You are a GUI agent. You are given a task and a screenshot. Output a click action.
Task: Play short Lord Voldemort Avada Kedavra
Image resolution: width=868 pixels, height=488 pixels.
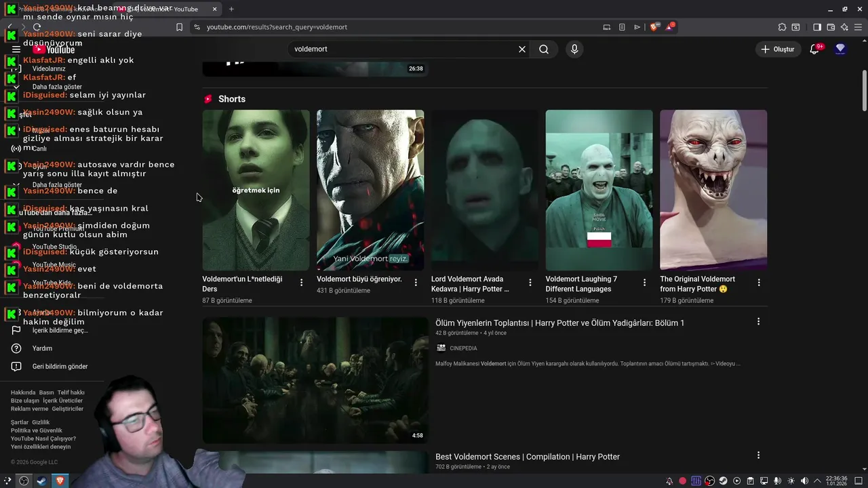tap(485, 190)
